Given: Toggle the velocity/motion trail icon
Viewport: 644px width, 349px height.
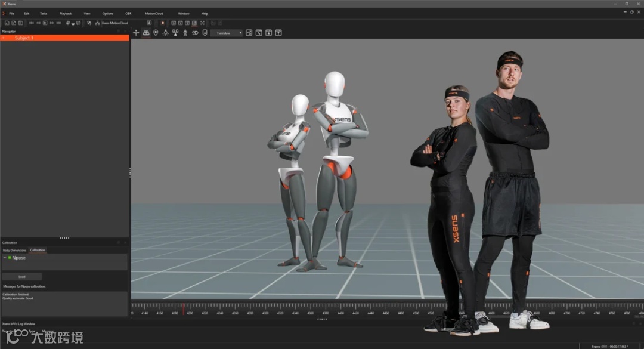Looking at the screenshot, I should click(x=195, y=33).
